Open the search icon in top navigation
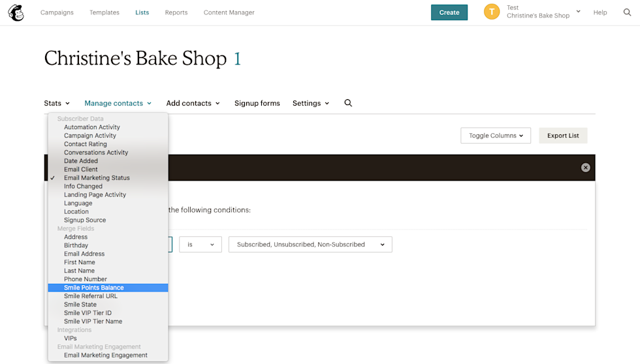 627,12
